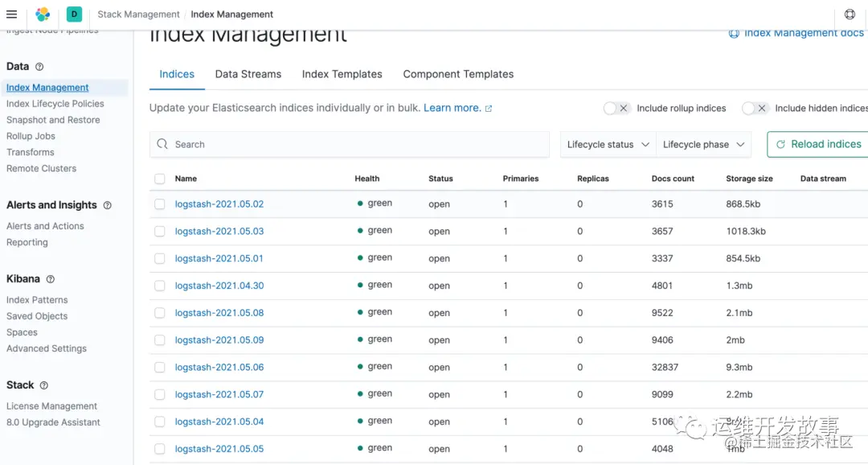Screen dimensions: 868x465
Task: Check the box for logstash-2021.04.30
Action: 159,286
